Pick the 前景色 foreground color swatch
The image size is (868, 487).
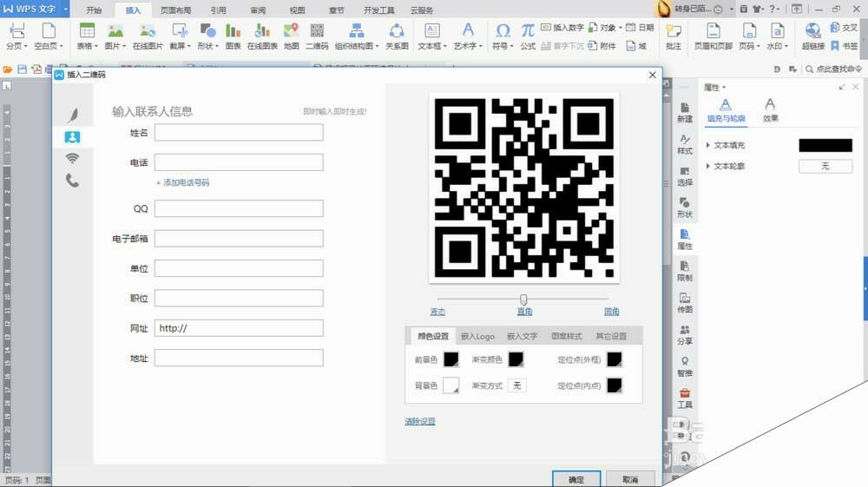coord(451,359)
